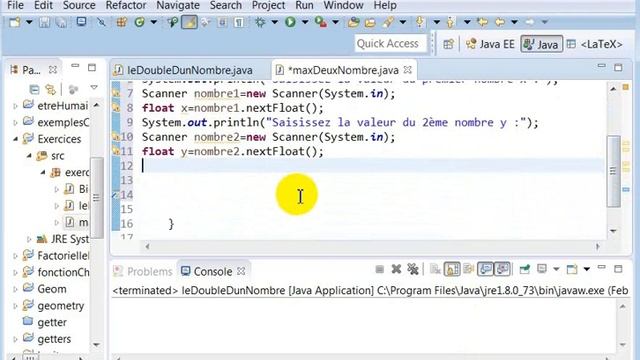Click the Run External Tools icon
The height and width of the screenshot is (360, 640).
click(x=321, y=22)
